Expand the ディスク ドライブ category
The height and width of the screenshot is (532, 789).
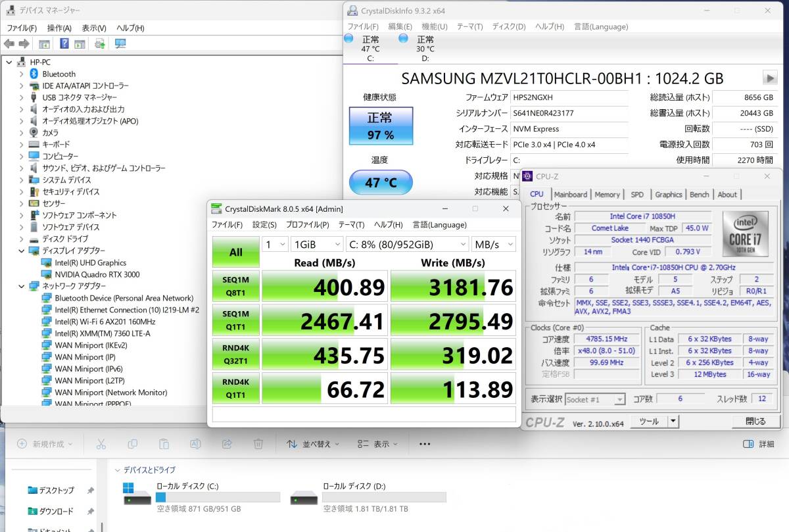(x=21, y=239)
